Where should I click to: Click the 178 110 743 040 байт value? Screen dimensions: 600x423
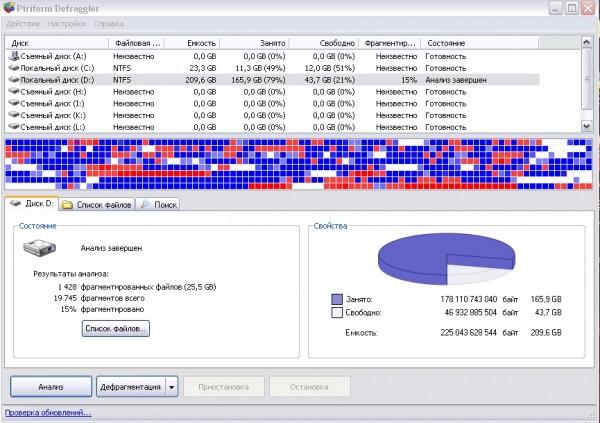click(x=479, y=299)
